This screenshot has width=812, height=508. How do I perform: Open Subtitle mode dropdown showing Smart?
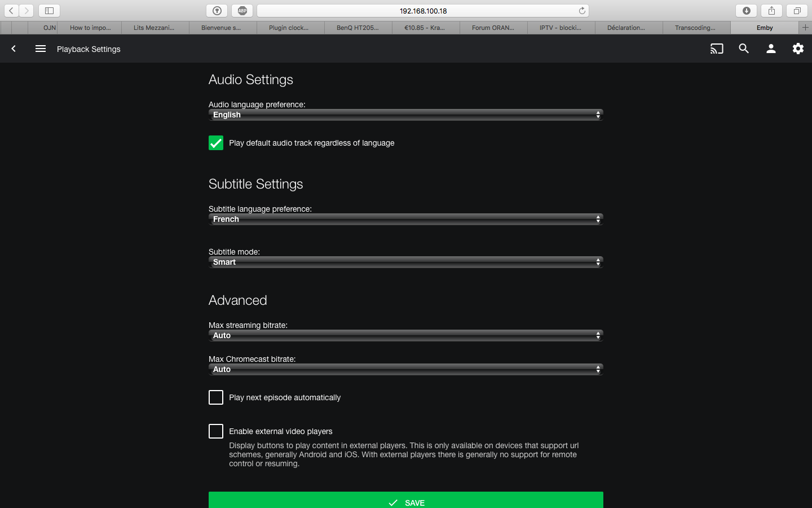(x=406, y=262)
